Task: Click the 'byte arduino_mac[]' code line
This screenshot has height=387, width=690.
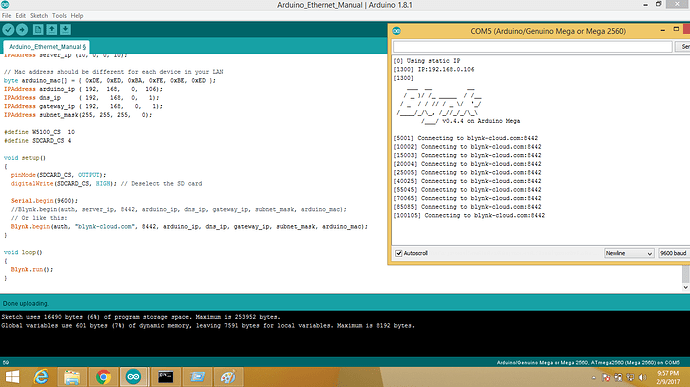Action: (110, 81)
